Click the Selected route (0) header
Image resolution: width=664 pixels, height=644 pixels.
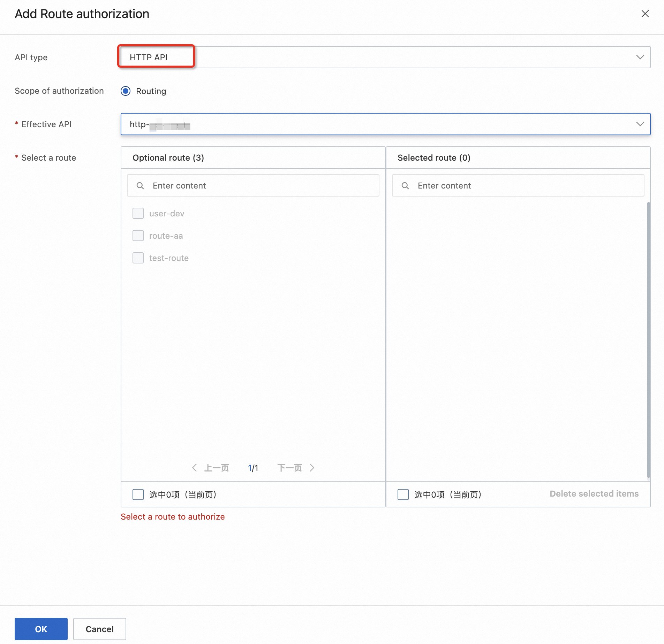434,158
